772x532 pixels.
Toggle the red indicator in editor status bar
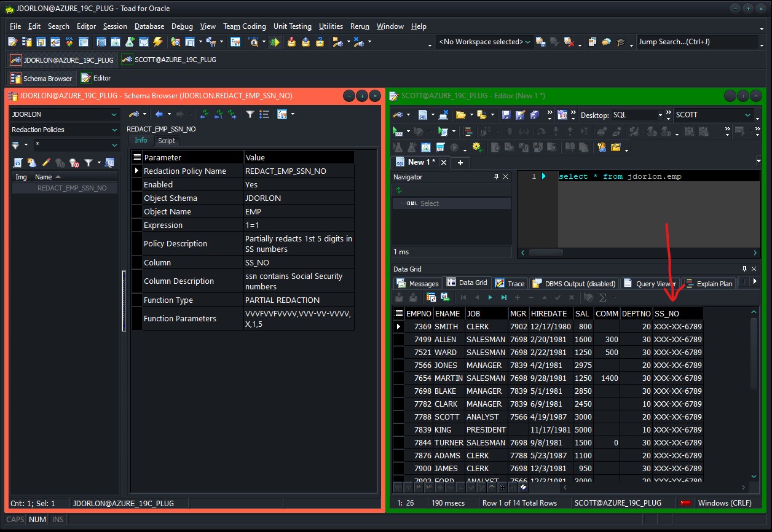pos(685,503)
